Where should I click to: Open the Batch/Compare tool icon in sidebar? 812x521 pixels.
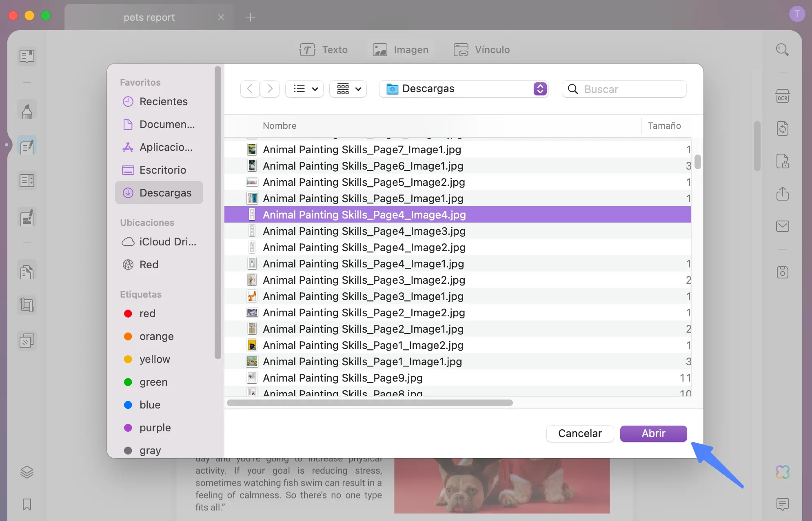point(27,341)
